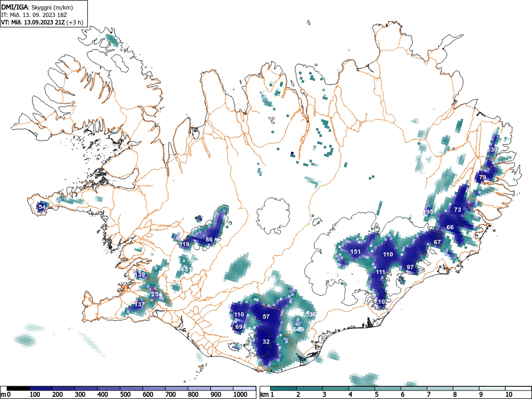Click the visibility value 651 on the map

[186, 269]
